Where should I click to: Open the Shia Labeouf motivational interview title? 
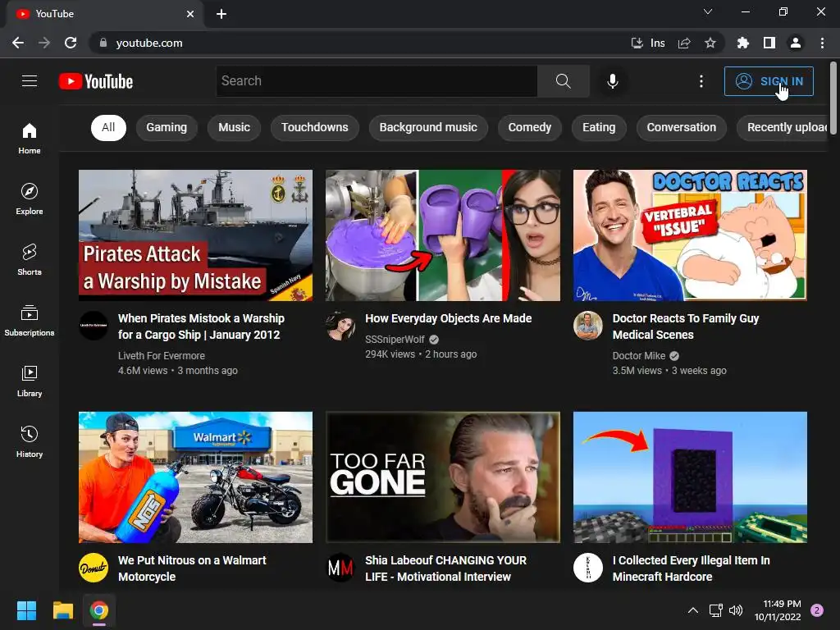tap(445, 568)
